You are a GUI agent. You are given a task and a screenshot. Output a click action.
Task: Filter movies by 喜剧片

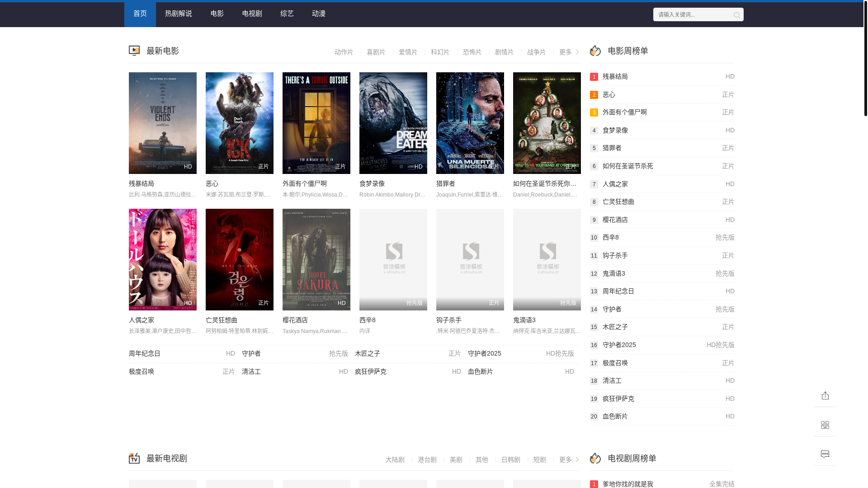tap(376, 52)
